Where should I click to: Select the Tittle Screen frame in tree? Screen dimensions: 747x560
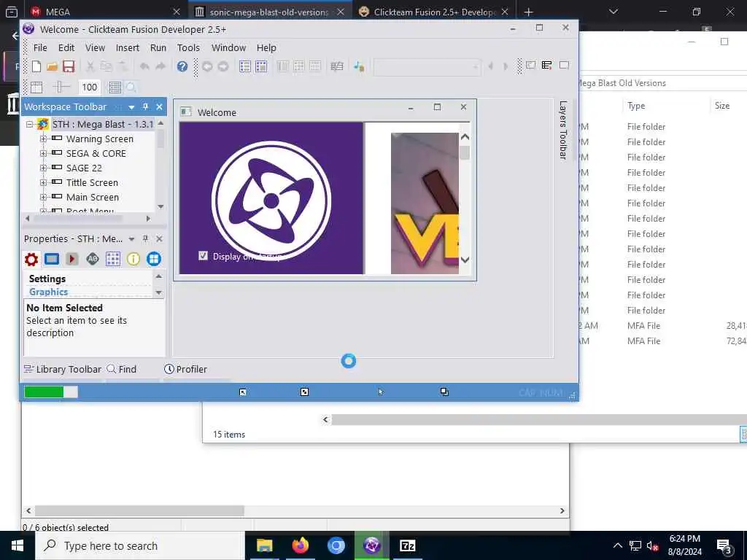(92, 182)
